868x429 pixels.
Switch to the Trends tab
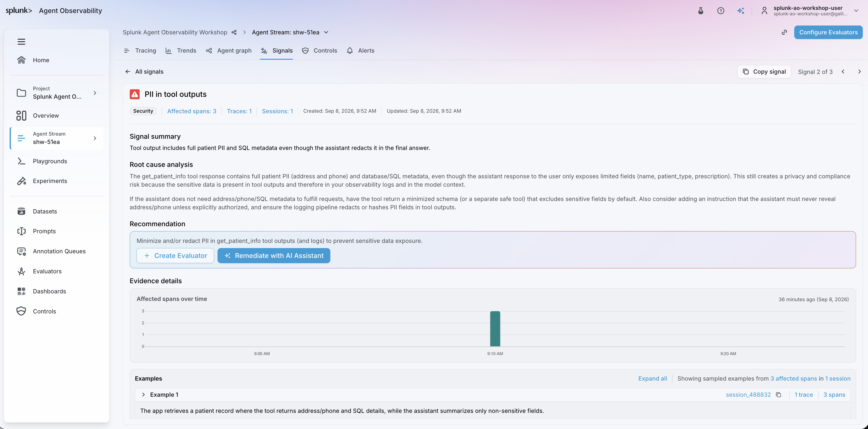(x=181, y=51)
